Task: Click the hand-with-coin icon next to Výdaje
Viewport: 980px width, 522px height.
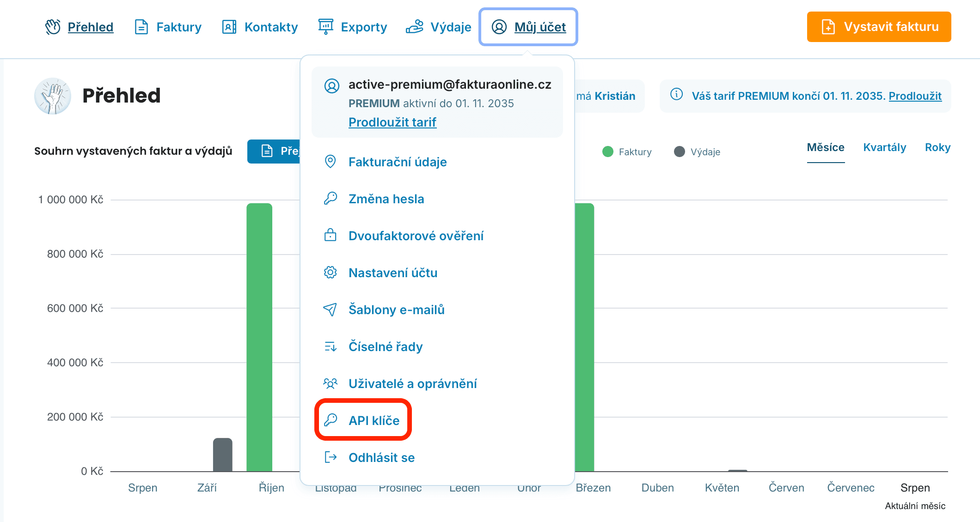Action: (415, 27)
